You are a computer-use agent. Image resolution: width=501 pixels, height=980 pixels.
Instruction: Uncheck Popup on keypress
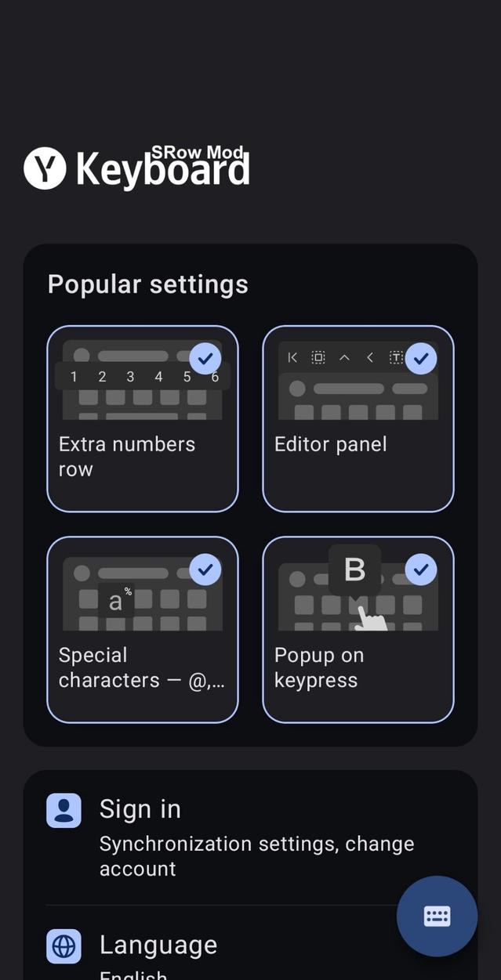point(421,570)
